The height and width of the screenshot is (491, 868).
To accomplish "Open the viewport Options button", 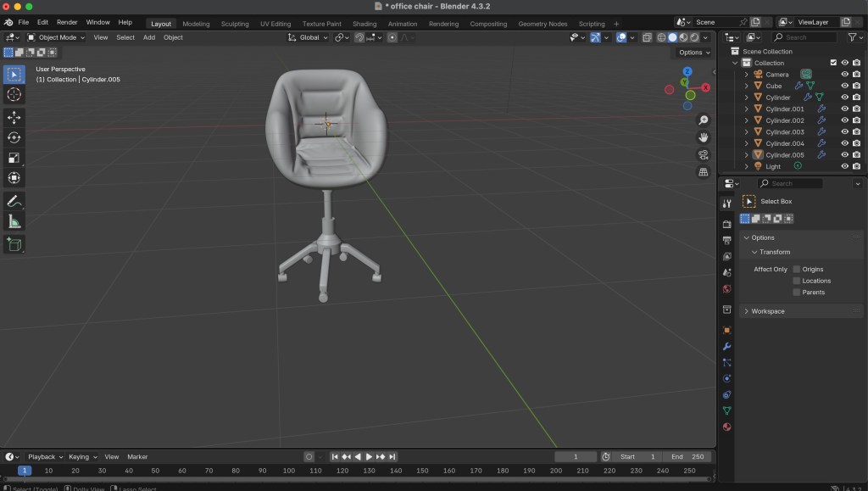I will point(694,53).
